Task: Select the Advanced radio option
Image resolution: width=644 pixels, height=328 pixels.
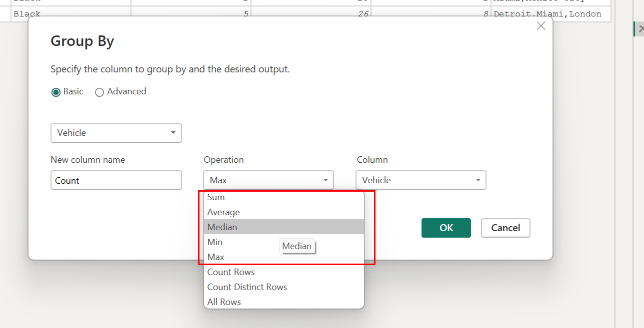Action: click(x=120, y=92)
